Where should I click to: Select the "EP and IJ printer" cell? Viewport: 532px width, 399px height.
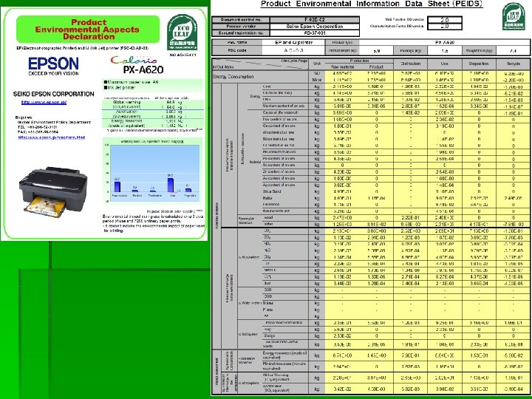coord(293,42)
